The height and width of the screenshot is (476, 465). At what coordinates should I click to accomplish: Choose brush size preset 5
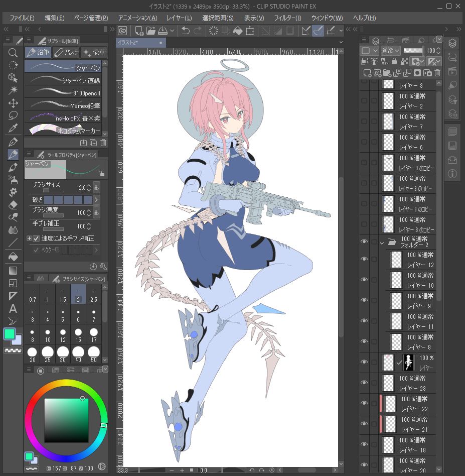[63, 315]
